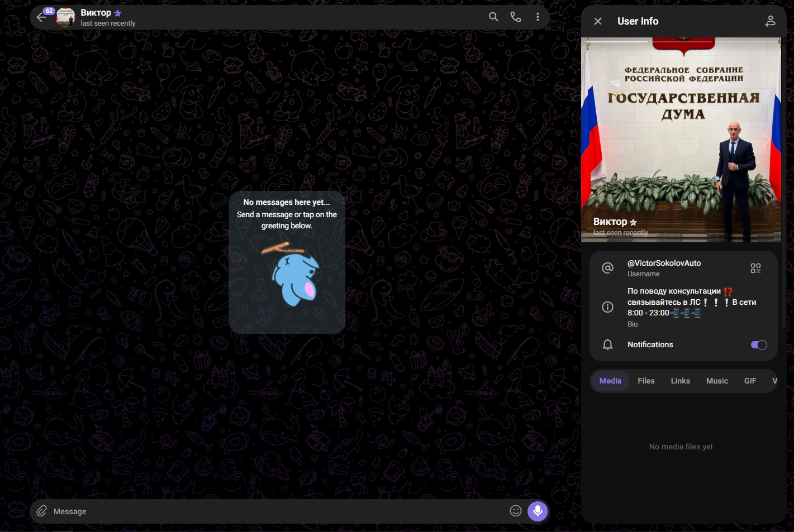Switch to the Media tab
This screenshot has height=532, width=794.
[610, 381]
